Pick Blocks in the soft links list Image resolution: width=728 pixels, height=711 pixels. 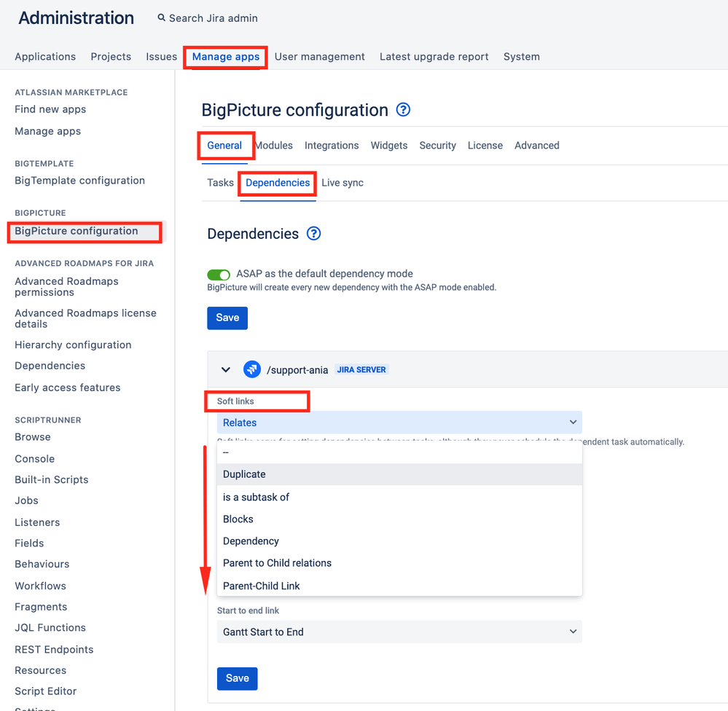pos(399,519)
